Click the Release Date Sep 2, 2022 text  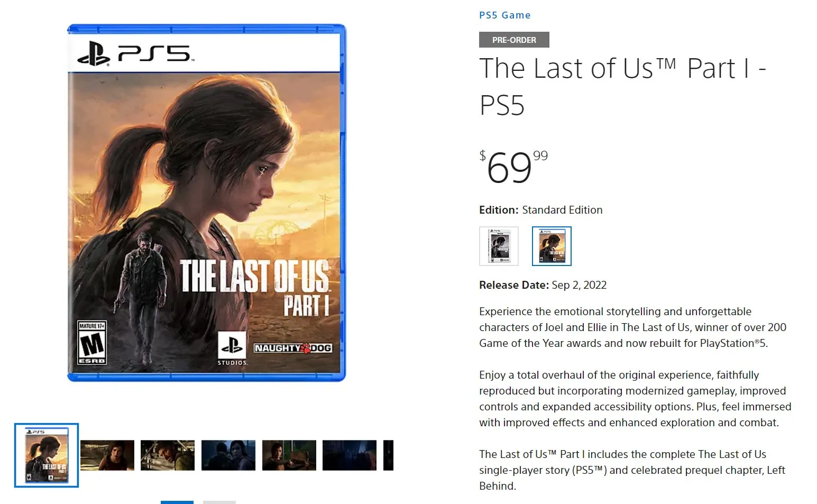543,285
